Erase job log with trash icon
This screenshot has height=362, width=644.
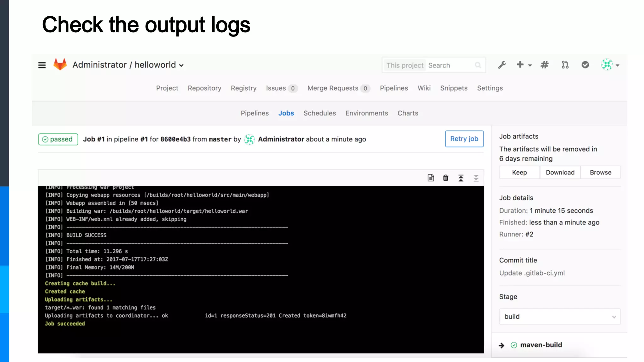(x=446, y=178)
